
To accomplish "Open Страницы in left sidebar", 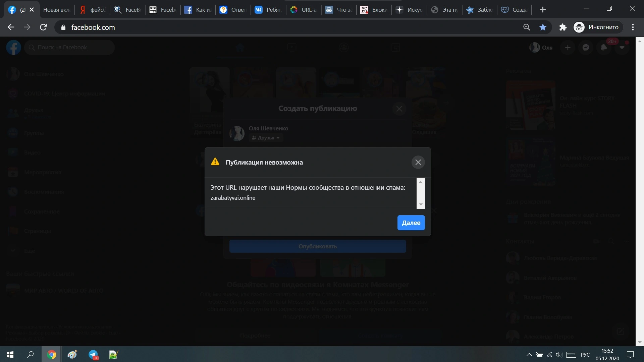I will tap(30, 231).
